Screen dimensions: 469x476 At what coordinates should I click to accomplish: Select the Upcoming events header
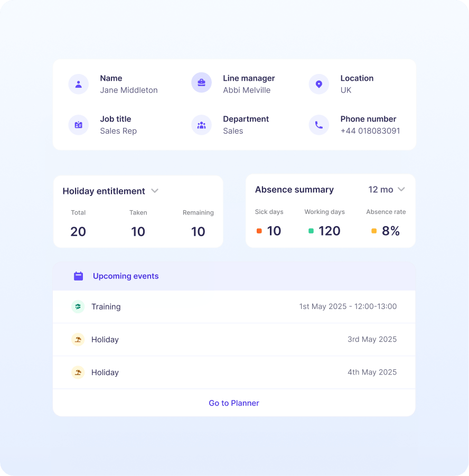(x=126, y=276)
